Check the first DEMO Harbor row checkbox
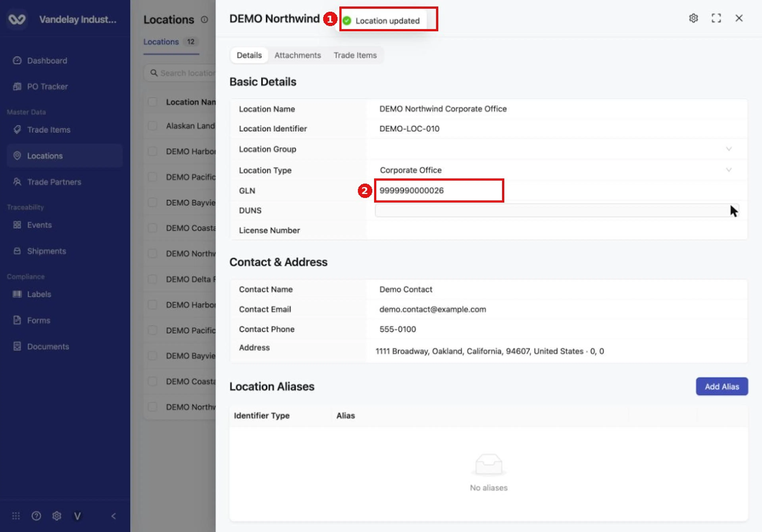762x532 pixels. point(152,151)
